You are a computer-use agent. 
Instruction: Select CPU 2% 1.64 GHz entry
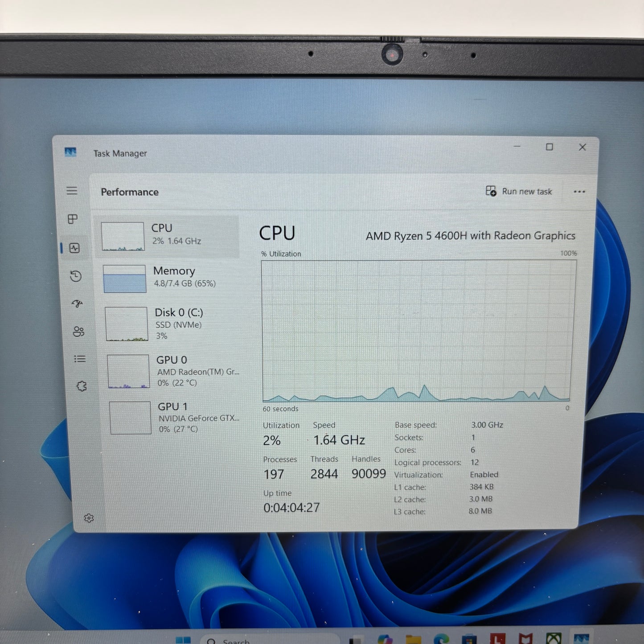(168, 236)
